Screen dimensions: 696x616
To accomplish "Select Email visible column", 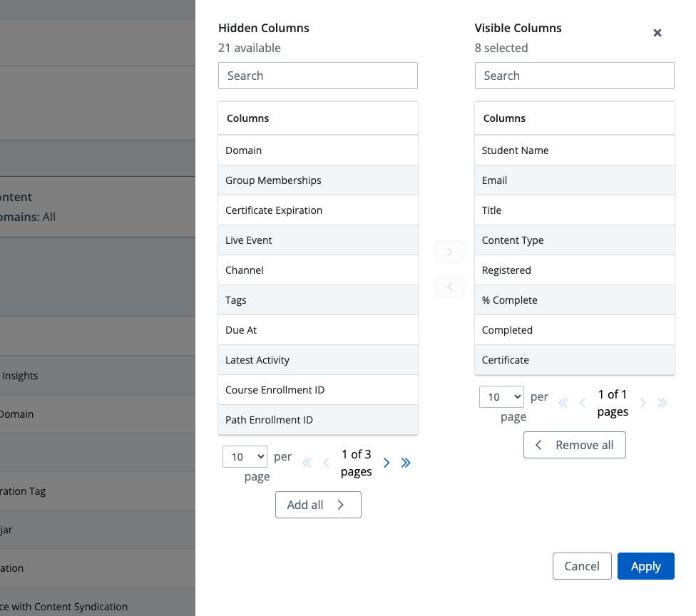I will point(575,180).
